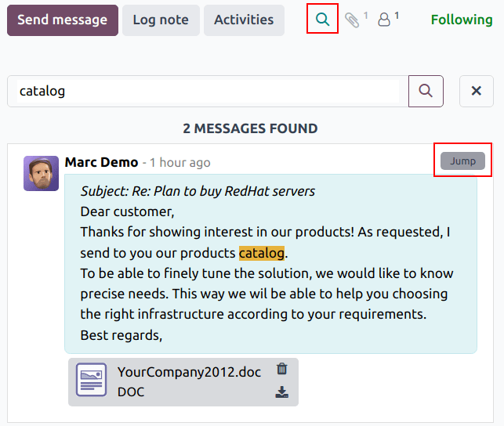Toggle the chatter search magnifier icon
Screen dimensions: 504x426
click(322, 20)
